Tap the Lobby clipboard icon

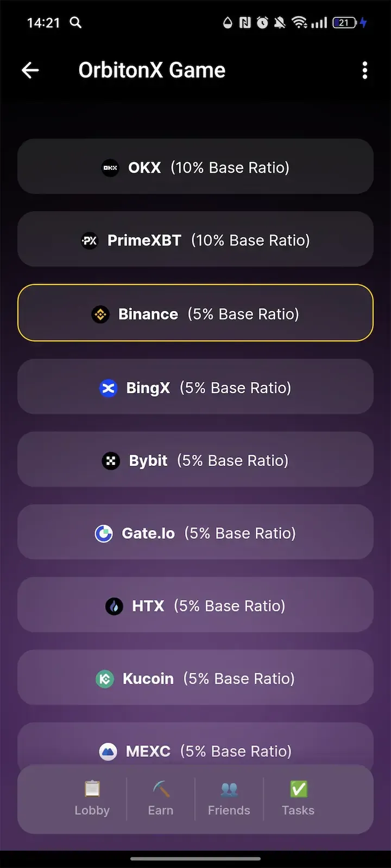point(92,789)
